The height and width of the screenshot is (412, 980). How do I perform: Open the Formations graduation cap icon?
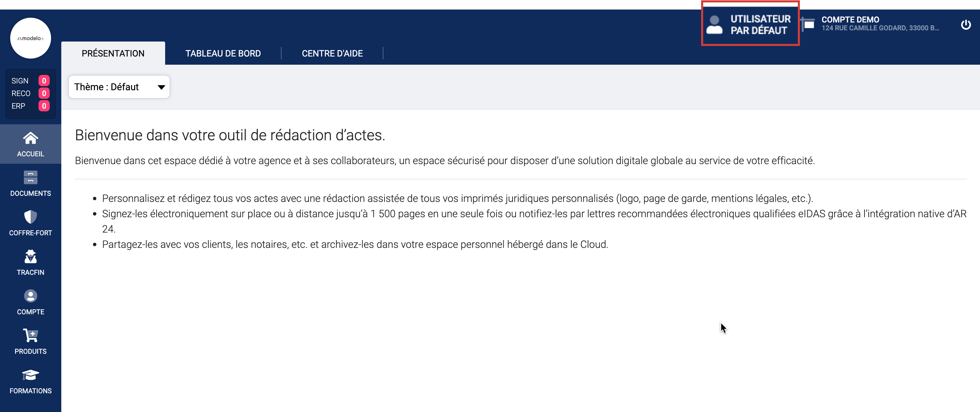tap(30, 375)
